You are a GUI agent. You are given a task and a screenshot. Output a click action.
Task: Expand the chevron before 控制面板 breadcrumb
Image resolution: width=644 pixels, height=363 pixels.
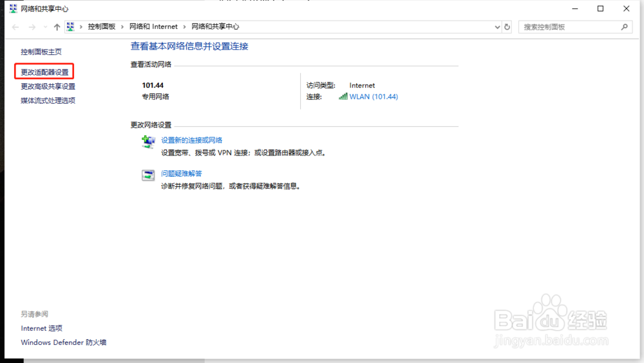(81, 26)
